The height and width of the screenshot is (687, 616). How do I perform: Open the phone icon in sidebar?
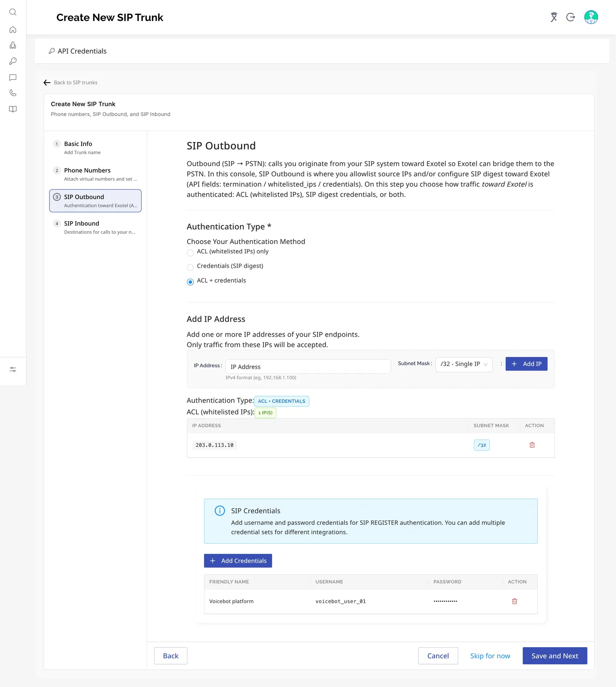[x=13, y=93]
